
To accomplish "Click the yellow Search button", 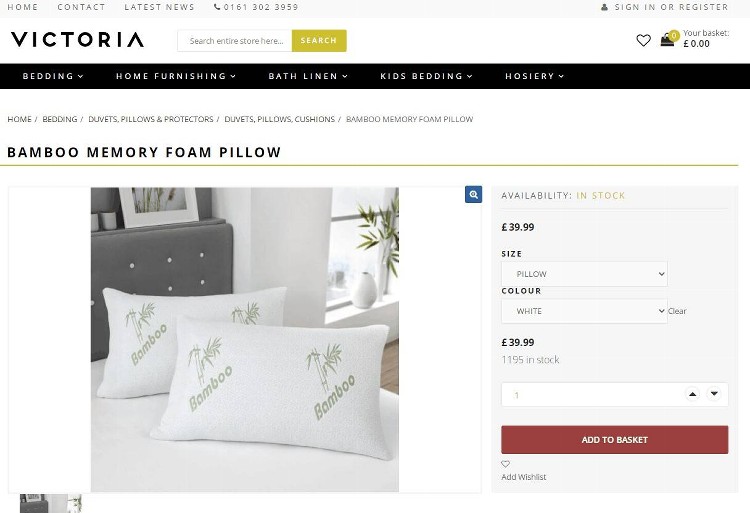I will tap(319, 41).
